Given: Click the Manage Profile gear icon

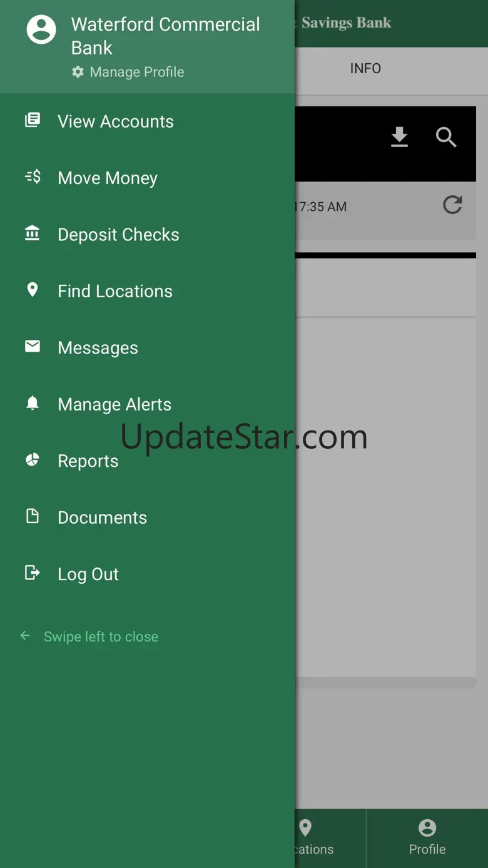Looking at the screenshot, I should click(78, 72).
